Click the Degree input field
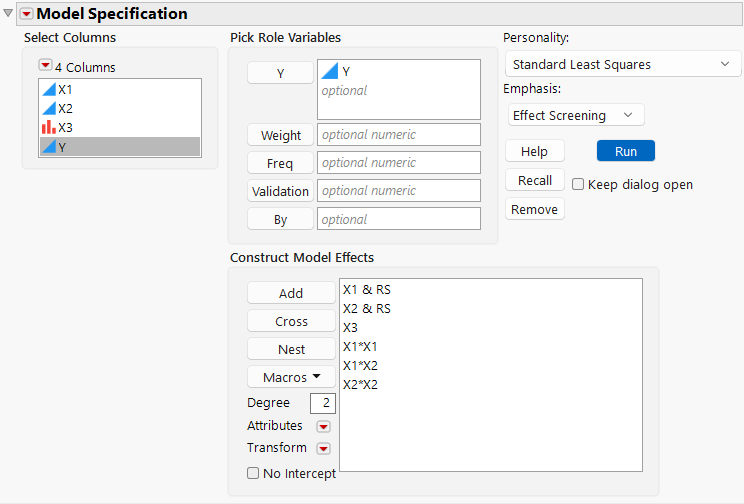The width and height of the screenshot is (744, 504). [323, 403]
